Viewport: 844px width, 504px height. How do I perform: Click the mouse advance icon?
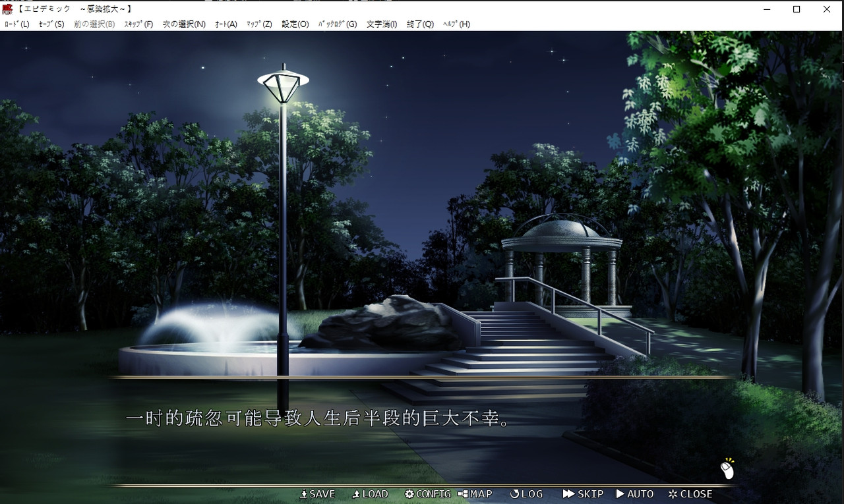tap(727, 469)
